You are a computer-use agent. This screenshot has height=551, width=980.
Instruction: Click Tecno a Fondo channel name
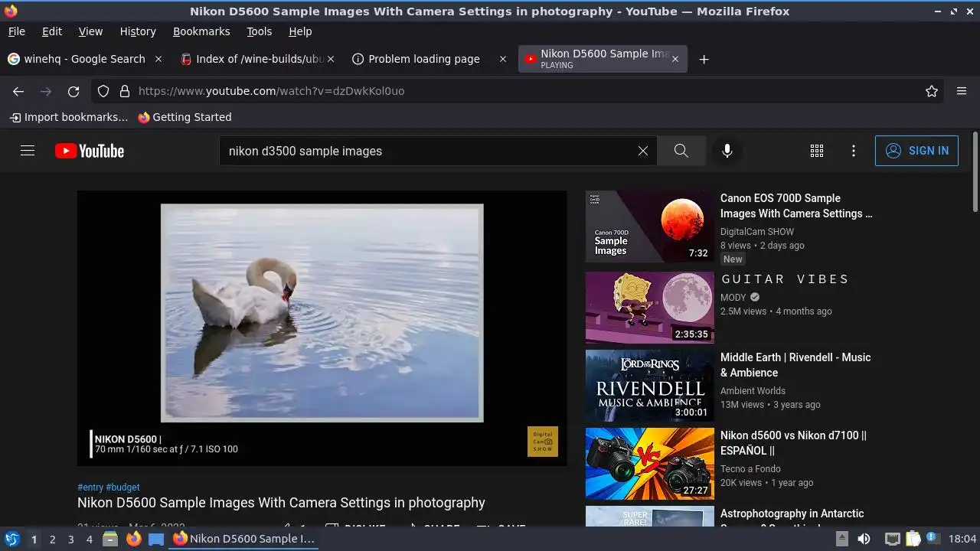(750, 469)
